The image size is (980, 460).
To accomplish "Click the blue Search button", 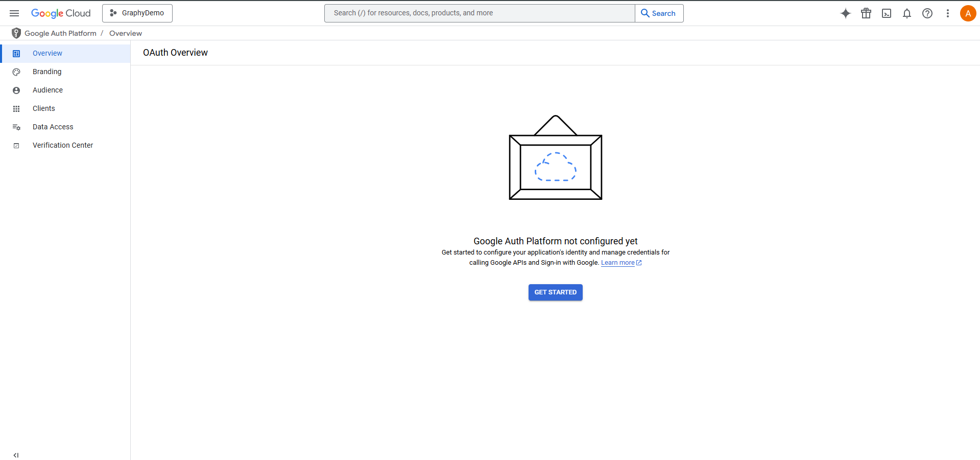I will [659, 13].
